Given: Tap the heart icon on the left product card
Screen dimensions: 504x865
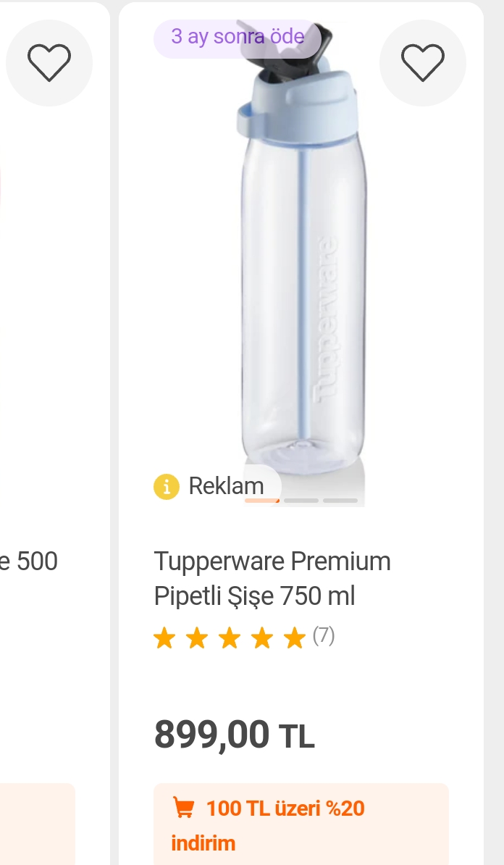Looking at the screenshot, I should pyautogui.click(x=49, y=63).
